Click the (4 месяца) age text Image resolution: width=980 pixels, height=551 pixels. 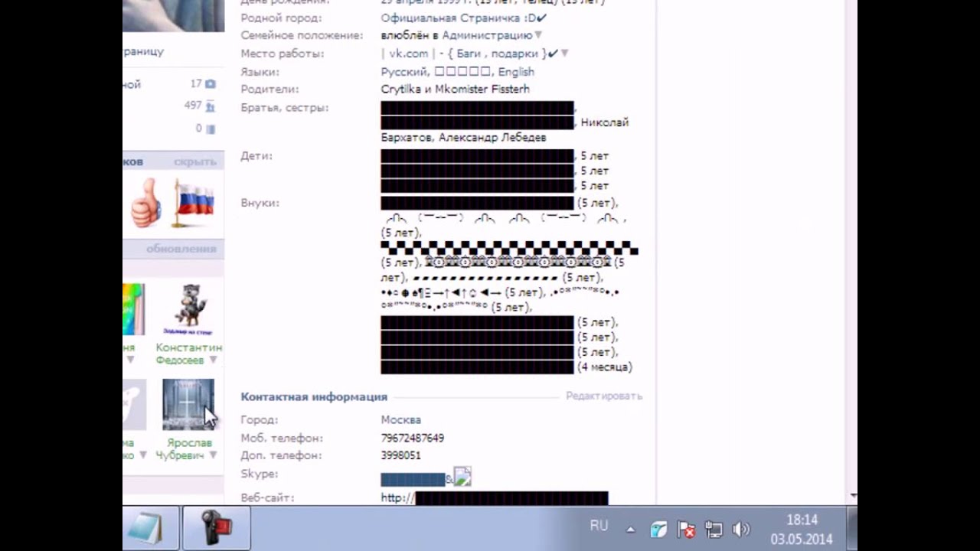pyautogui.click(x=605, y=367)
